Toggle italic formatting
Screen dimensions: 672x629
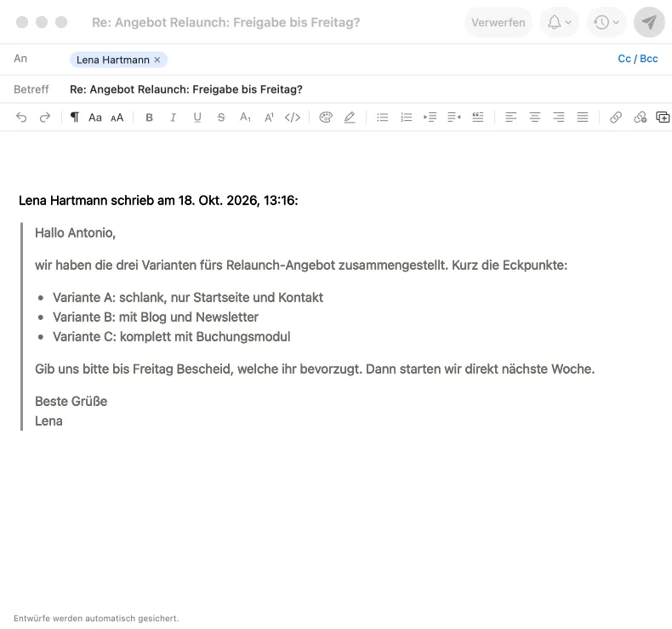[x=174, y=117]
